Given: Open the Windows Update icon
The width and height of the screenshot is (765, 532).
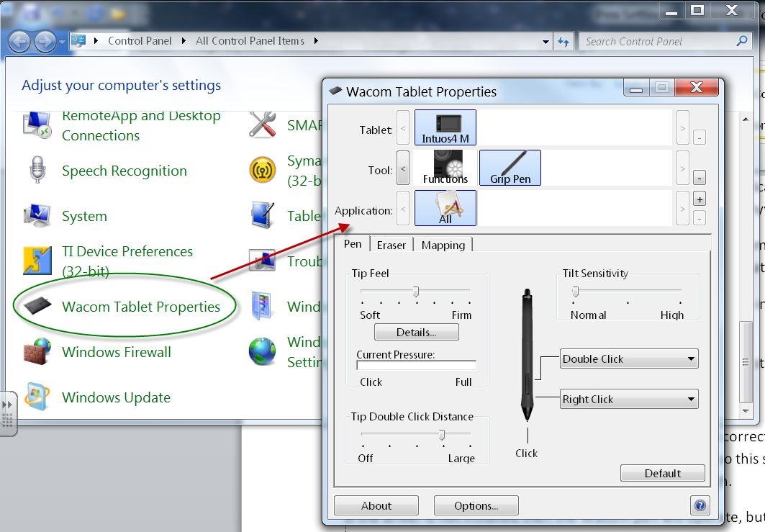Looking at the screenshot, I should [x=37, y=397].
